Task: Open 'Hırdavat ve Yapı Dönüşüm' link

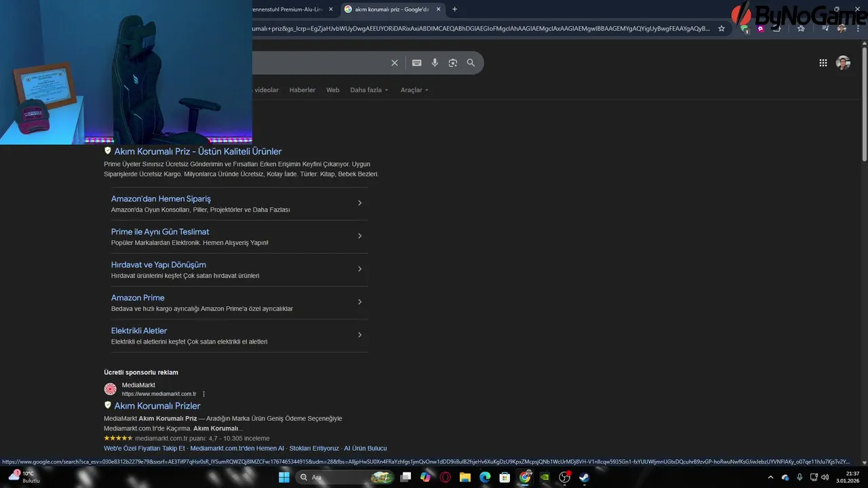Action: 159,265
